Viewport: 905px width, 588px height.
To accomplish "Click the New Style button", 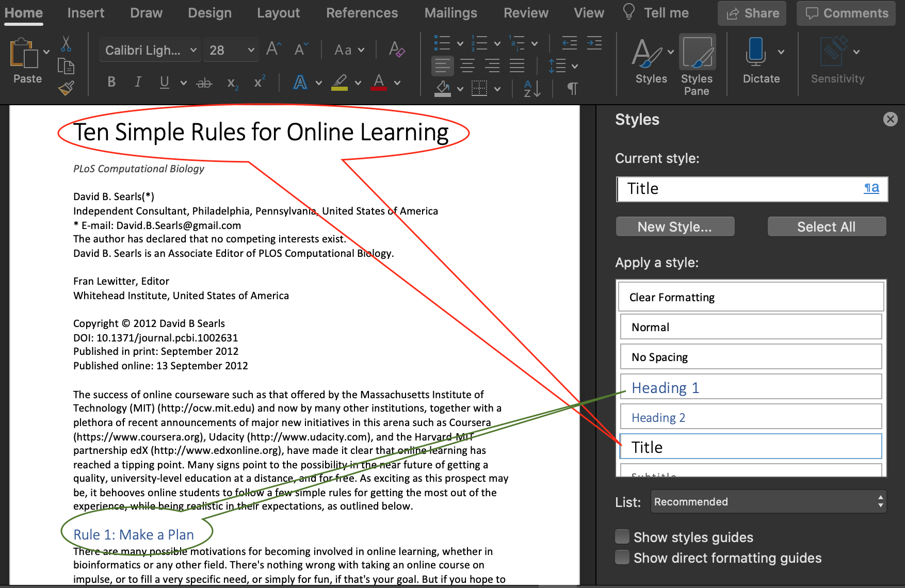I will (x=675, y=226).
